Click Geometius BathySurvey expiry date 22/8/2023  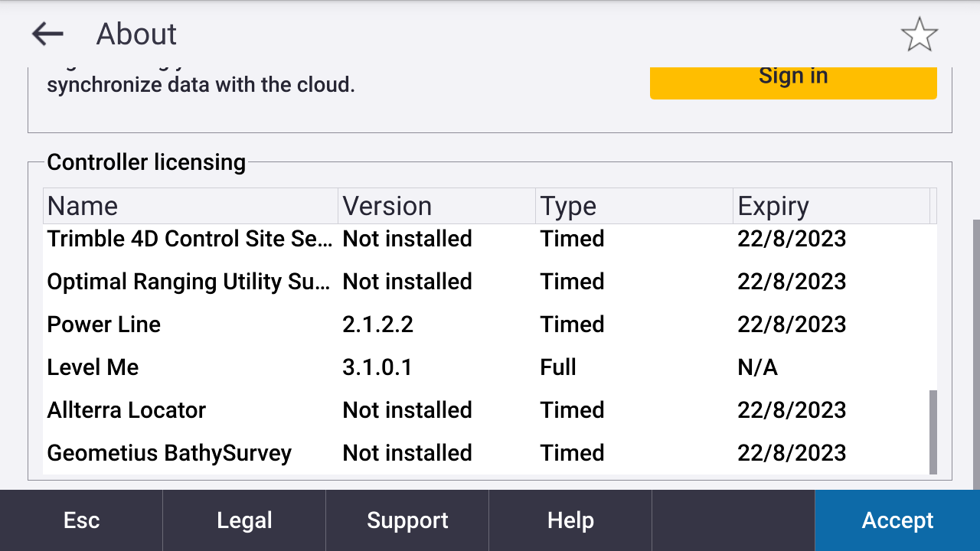pos(792,453)
